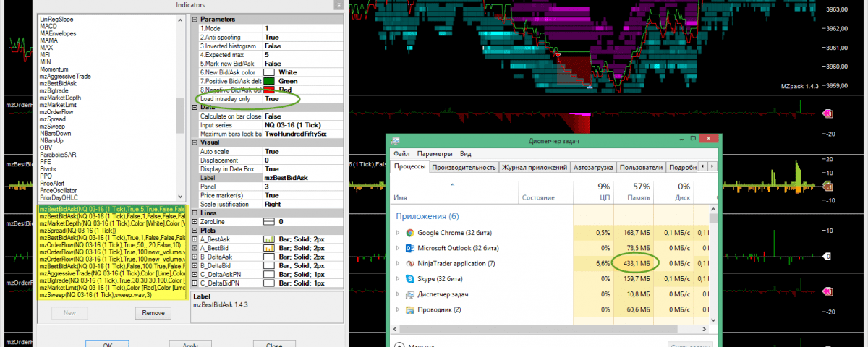868x347 pixels.
Task: Expand the NinjaTrader application process group
Action: pyautogui.click(x=397, y=263)
